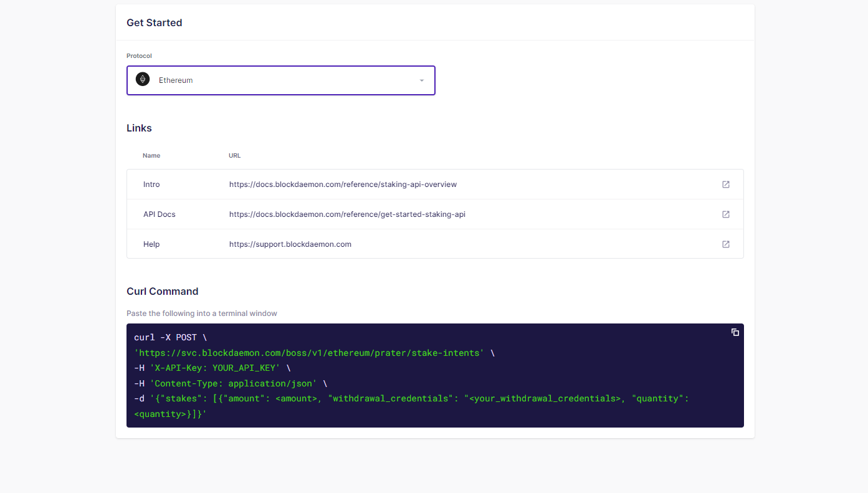This screenshot has height=493, width=868.
Task: Click the URL column header
Action: (234, 156)
